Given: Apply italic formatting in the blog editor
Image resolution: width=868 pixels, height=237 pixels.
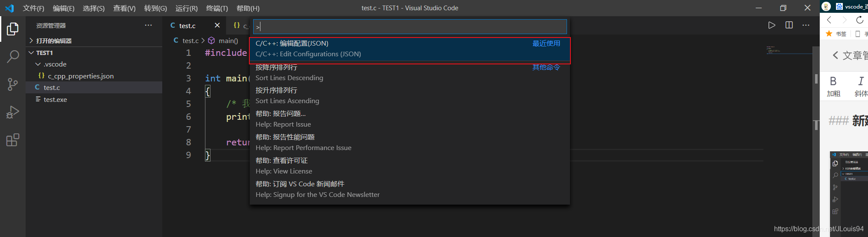Looking at the screenshot, I should [861, 87].
